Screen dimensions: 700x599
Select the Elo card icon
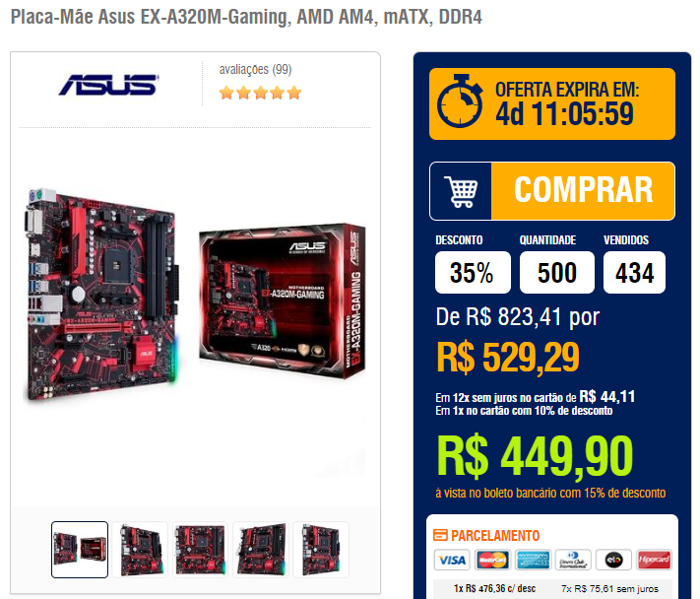click(613, 560)
